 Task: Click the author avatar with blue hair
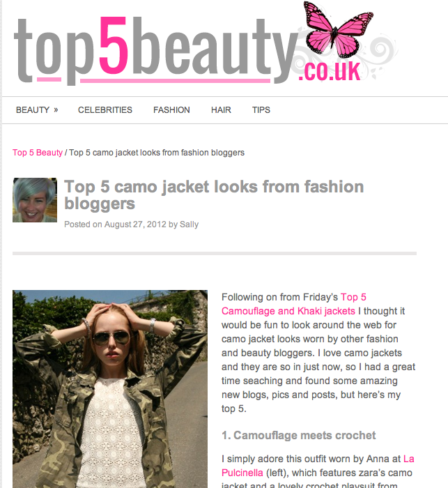click(35, 200)
